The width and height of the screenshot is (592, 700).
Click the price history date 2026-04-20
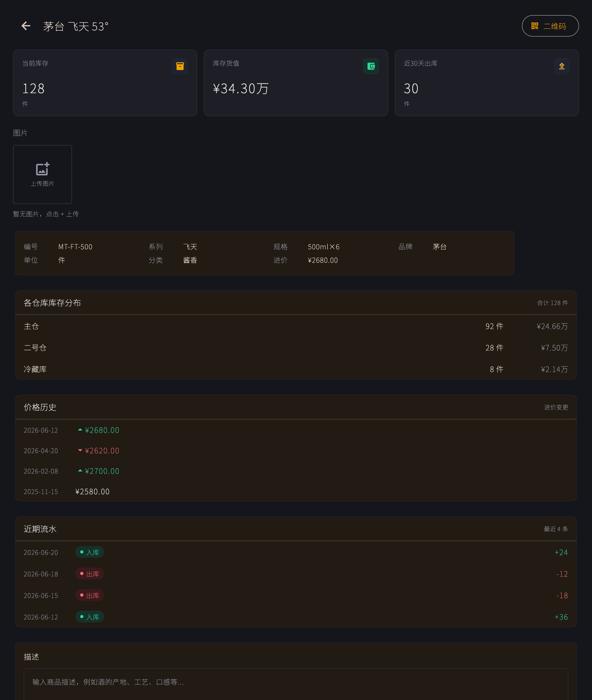pyautogui.click(x=41, y=450)
